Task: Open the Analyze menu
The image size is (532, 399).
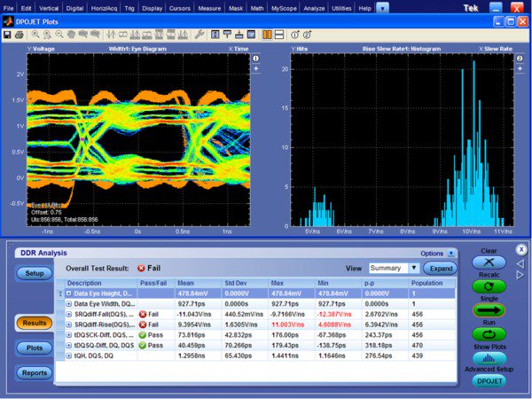Action: [x=314, y=8]
